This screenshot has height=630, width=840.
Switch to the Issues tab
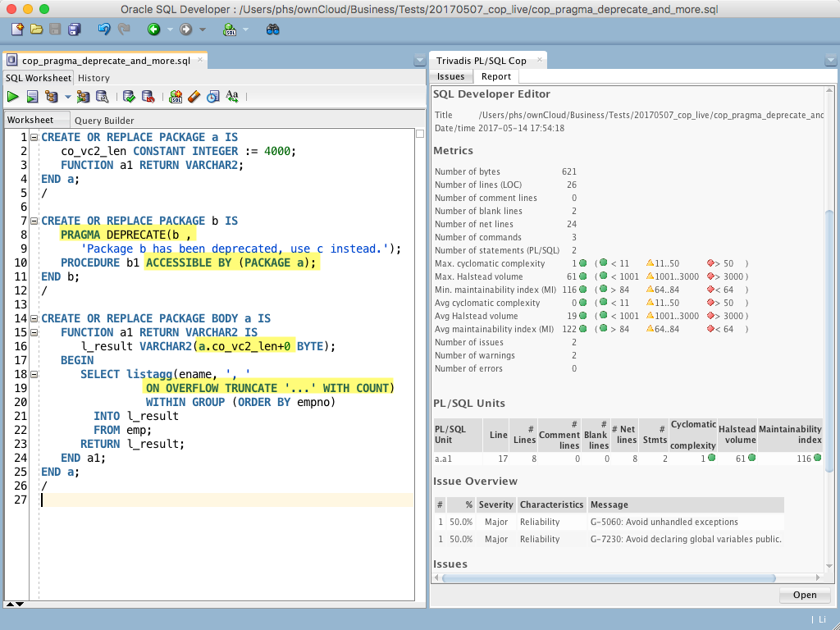point(450,76)
